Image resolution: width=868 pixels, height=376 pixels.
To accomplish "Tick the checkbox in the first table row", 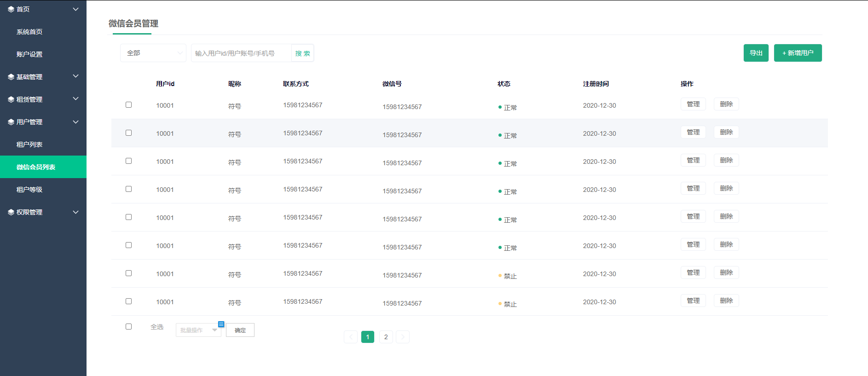I will 129,105.
